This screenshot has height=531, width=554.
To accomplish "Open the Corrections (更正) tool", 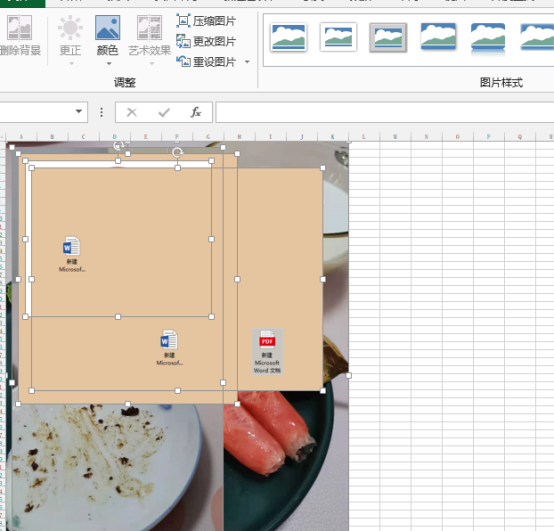I will [70, 35].
